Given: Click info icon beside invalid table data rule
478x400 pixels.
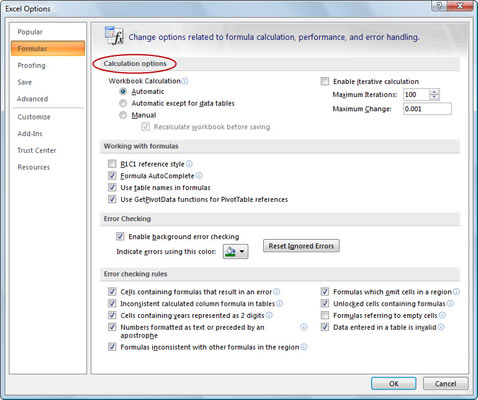Looking at the screenshot, I should [x=441, y=327].
